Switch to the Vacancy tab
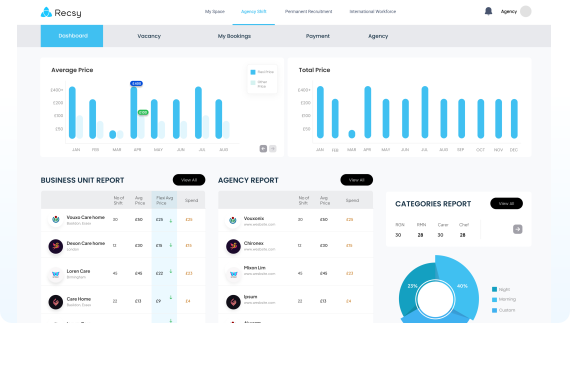Screen dimensions: 570x381 pyautogui.click(x=149, y=36)
